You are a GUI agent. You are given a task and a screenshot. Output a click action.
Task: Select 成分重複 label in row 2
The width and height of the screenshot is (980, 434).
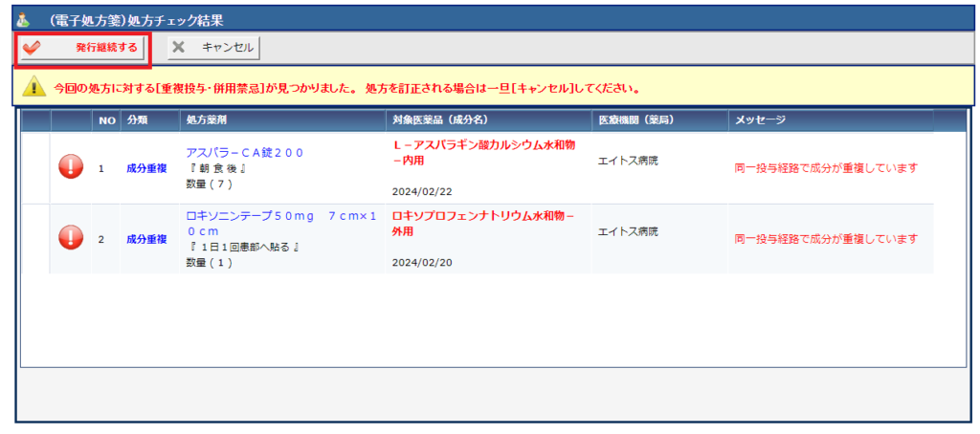146,239
